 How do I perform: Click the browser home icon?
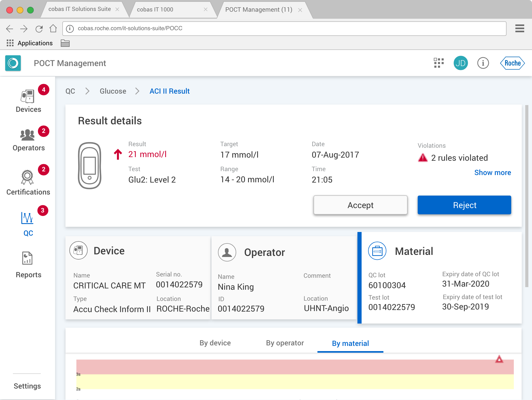[x=53, y=28]
